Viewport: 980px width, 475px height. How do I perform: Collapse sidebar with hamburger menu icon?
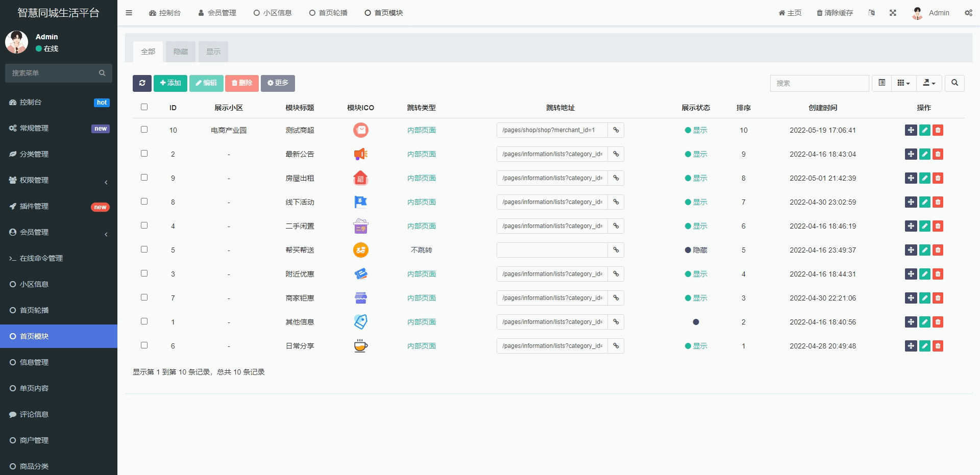129,13
